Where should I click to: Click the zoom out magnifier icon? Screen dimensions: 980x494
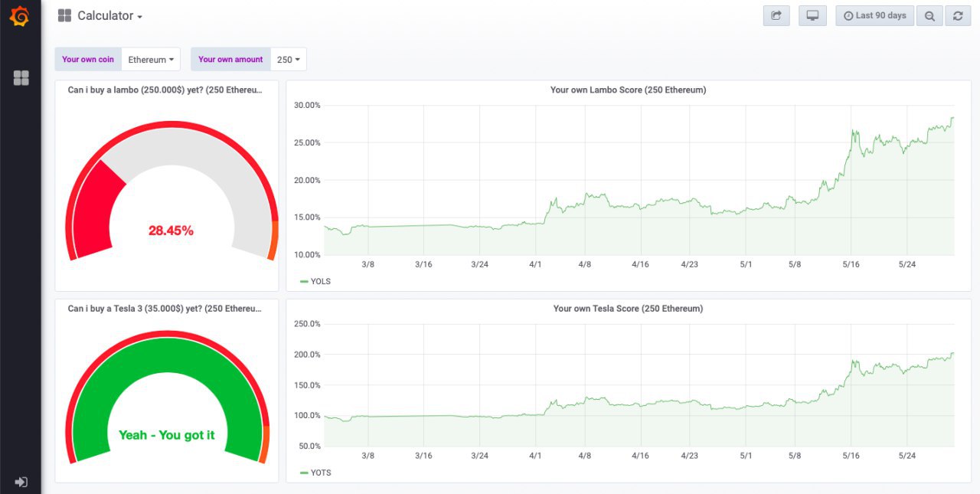click(x=929, y=15)
